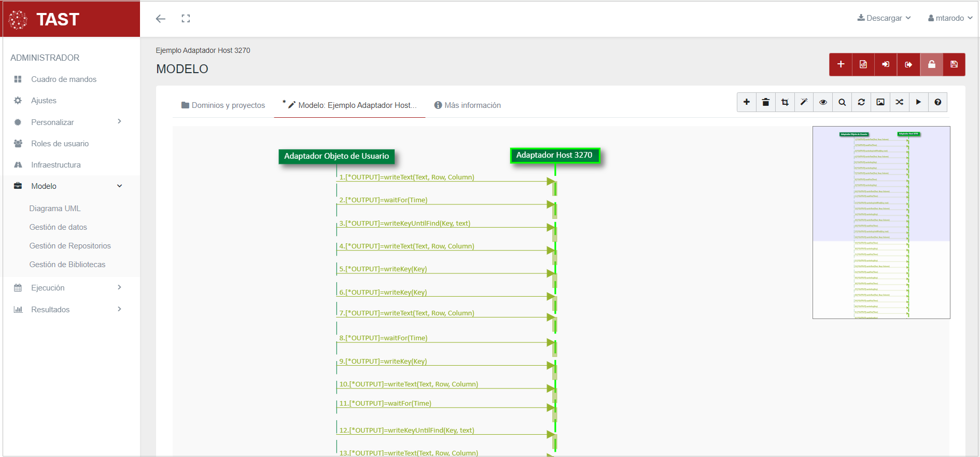Click the trash delete icon in diagram toolbar
This screenshot has height=457, width=980.
tap(765, 102)
